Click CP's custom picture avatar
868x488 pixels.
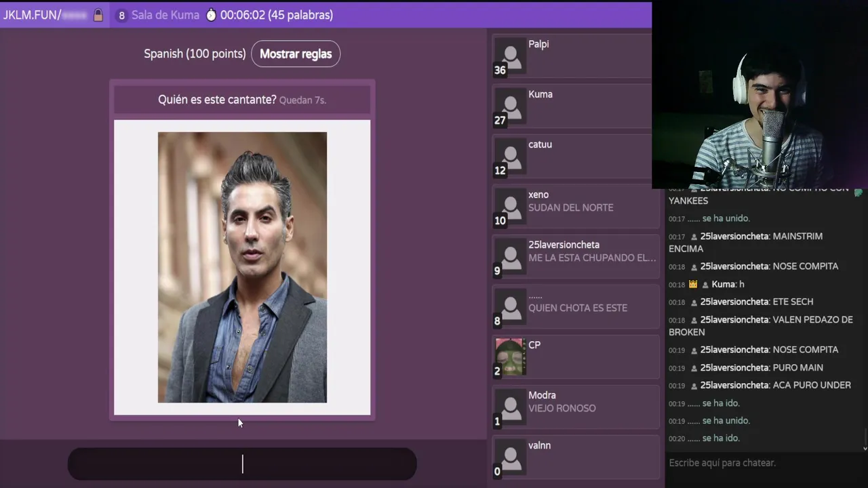coord(510,357)
